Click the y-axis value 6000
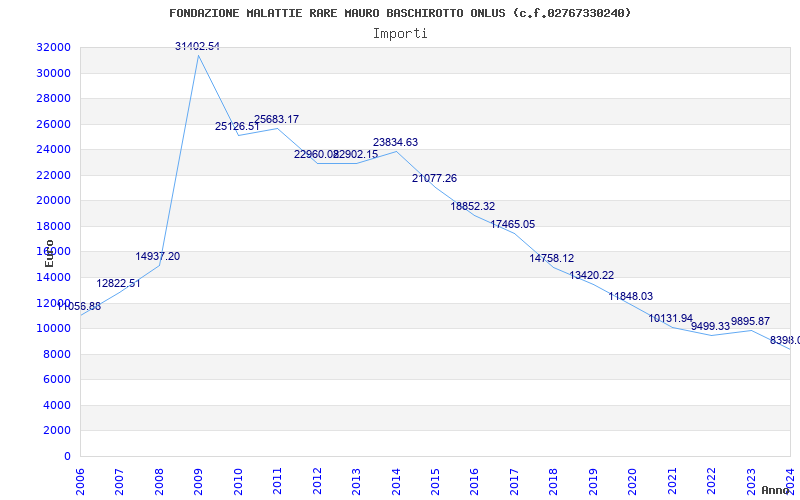800x500 pixels. (56, 380)
